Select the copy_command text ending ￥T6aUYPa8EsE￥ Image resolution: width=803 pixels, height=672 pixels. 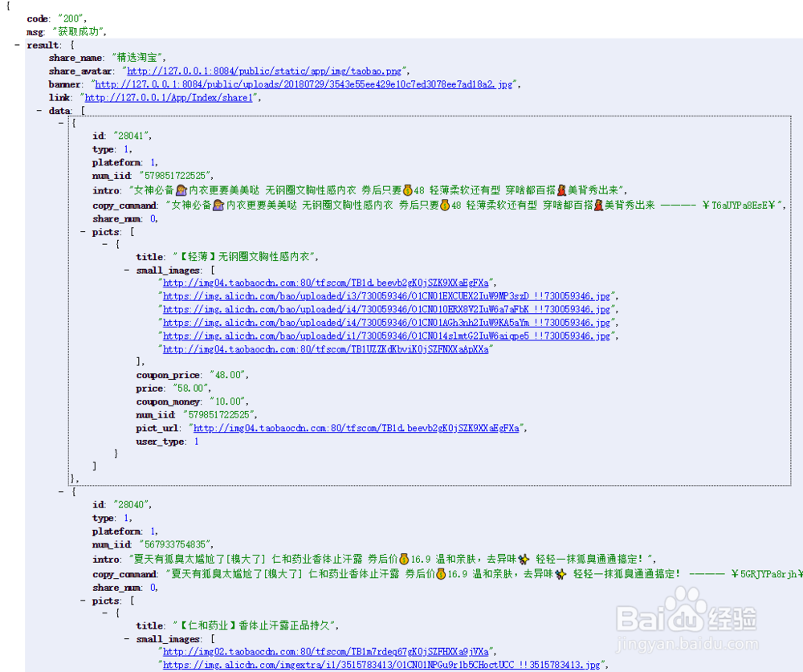point(475,206)
